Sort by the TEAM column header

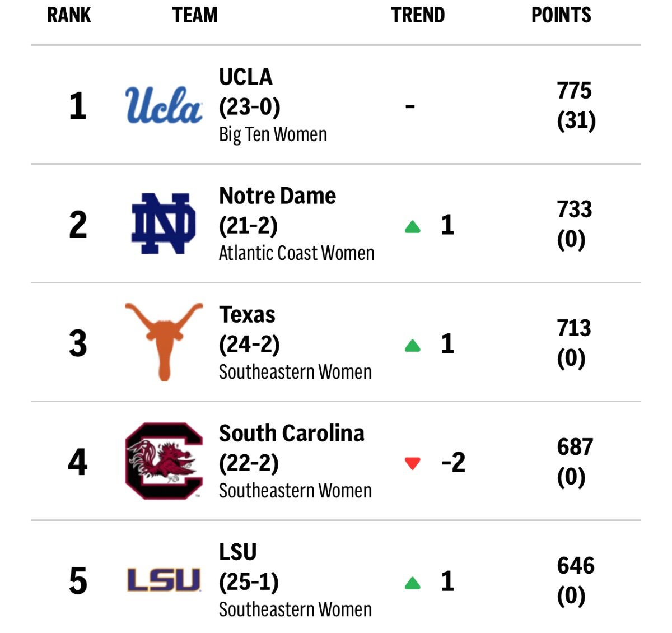(x=195, y=15)
